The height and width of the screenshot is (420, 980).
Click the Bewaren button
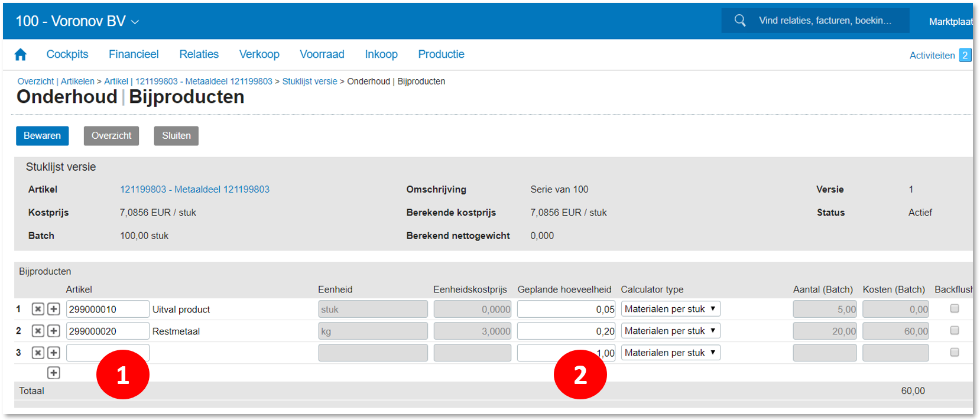42,136
